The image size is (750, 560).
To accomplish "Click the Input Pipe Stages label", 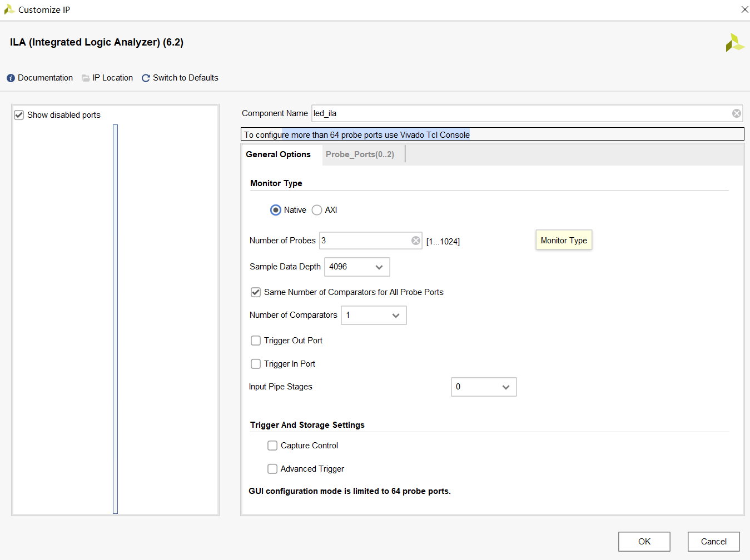I will pos(281,387).
